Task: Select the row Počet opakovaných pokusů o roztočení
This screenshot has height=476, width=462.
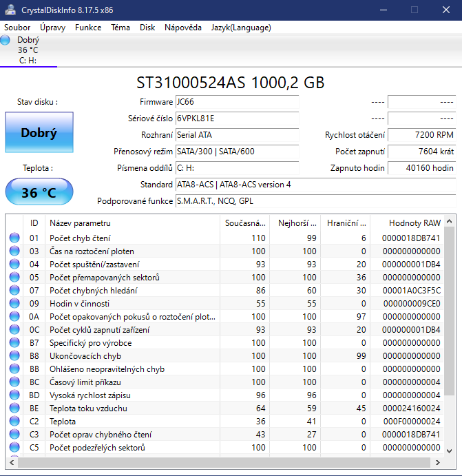Action: [x=224, y=317]
